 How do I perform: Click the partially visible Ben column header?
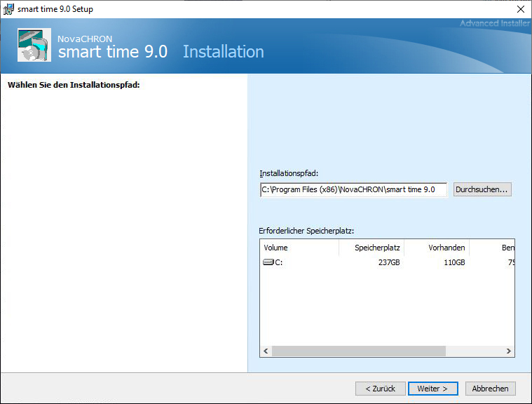click(x=492, y=248)
